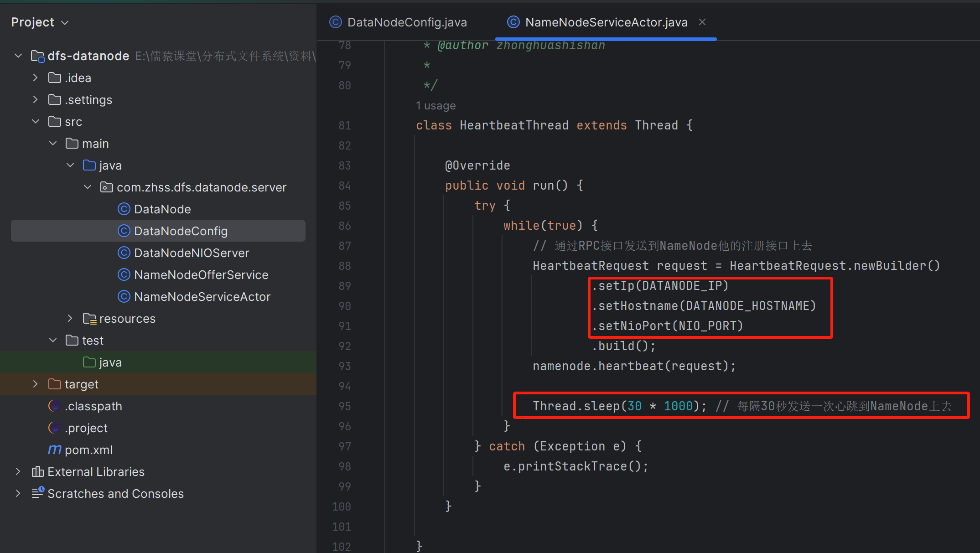Click the DataNodeNIOServer class icon
The width and height of the screenshot is (980, 553).
coord(124,253)
